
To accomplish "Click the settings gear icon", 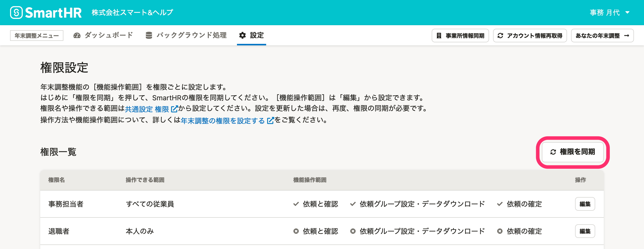I will pyautogui.click(x=243, y=36).
